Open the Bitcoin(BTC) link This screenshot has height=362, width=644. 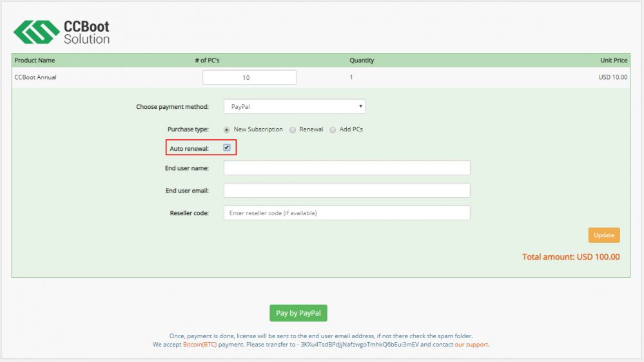[x=200, y=345]
